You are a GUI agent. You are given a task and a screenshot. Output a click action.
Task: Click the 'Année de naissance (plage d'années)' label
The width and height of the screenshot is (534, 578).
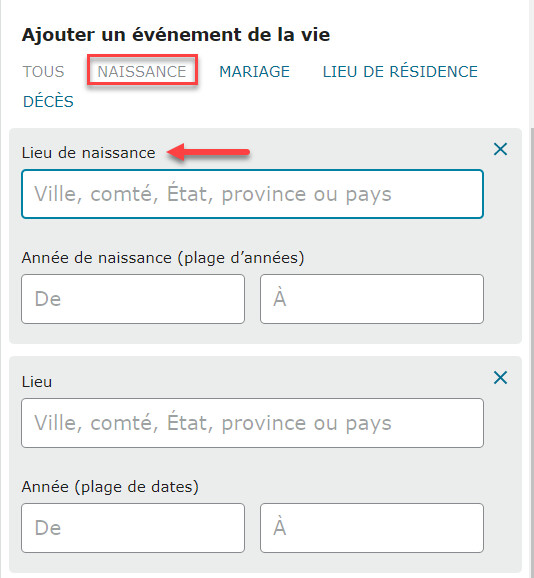163,258
